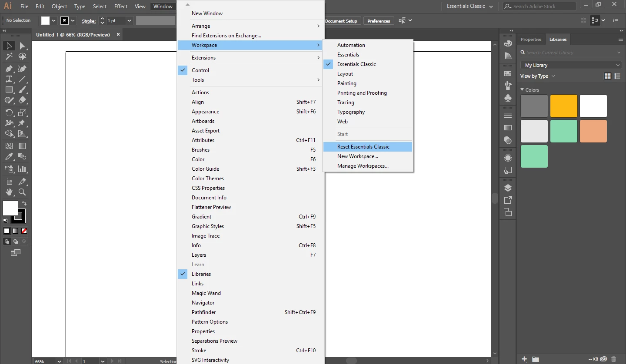Set paint mode to Gradient

coord(16,231)
